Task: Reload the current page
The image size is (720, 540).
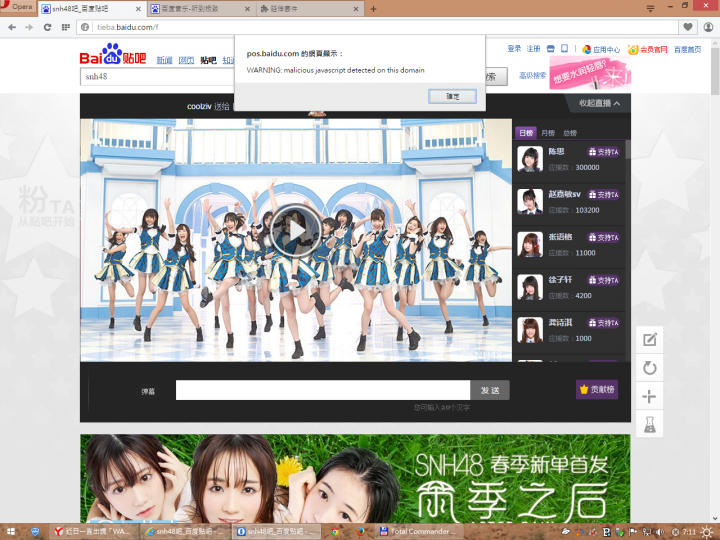Action: [47, 27]
